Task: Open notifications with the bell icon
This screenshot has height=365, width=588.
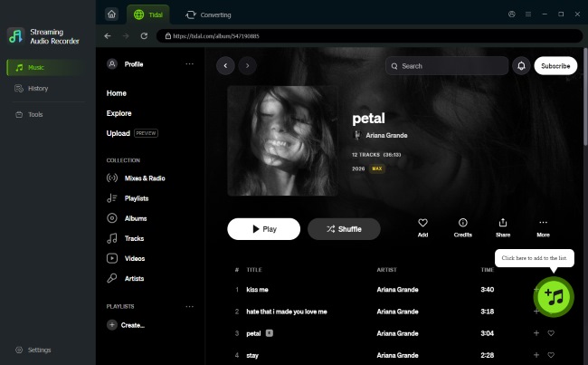Action: [x=521, y=66]
